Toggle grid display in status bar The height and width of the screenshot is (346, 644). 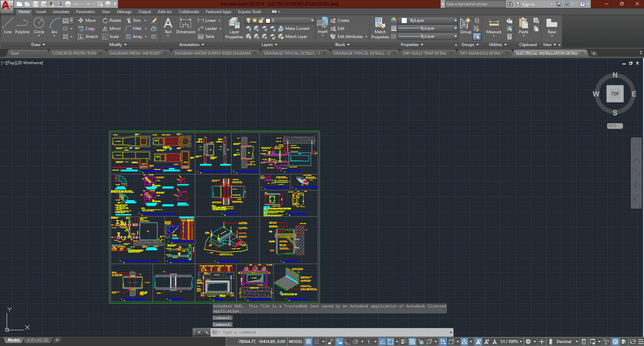coord(308,342)
